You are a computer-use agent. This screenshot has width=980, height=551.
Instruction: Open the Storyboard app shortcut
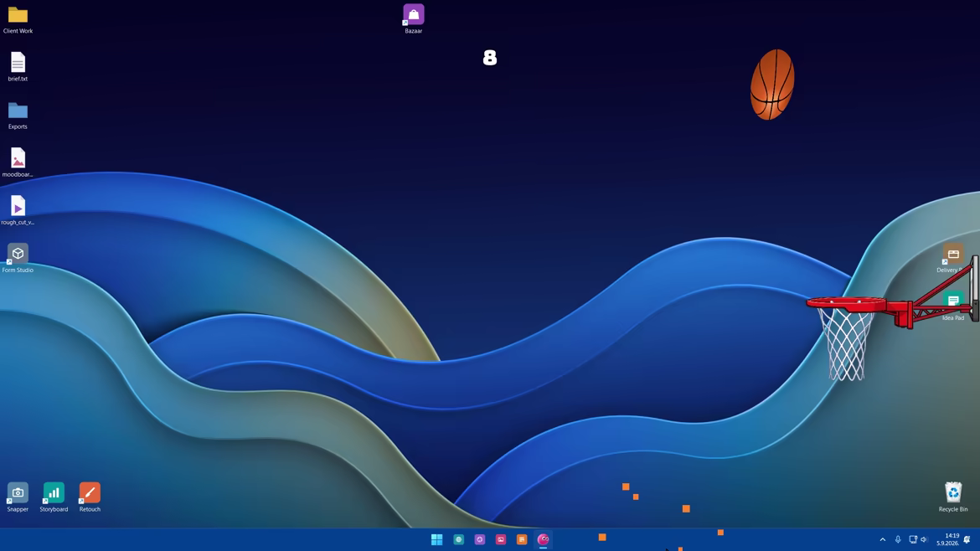[x=54, y=497]
